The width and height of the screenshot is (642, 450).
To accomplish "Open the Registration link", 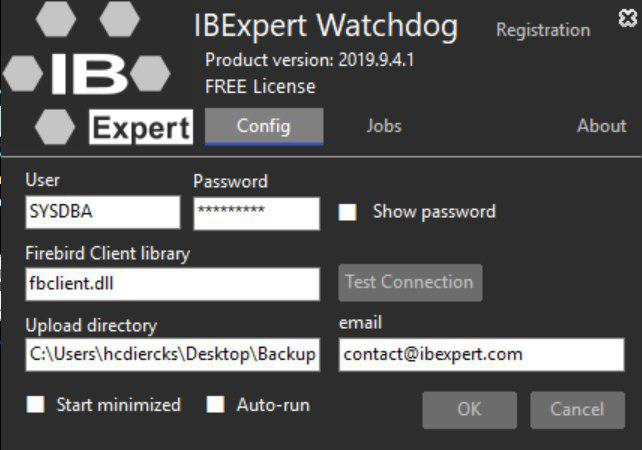I will point(543,30).
